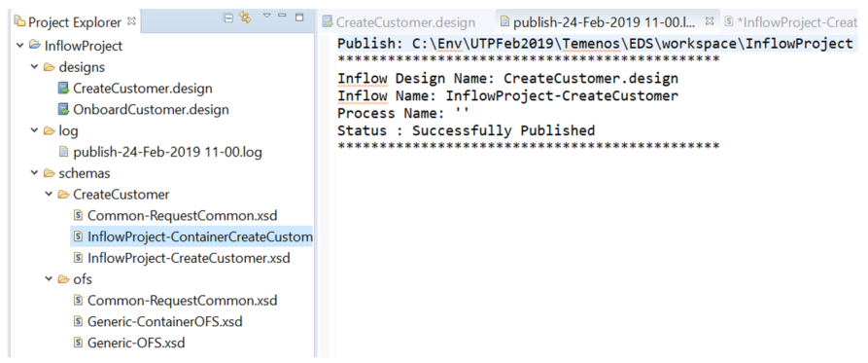Collapse the designs folder
868x363 pixels.
coord(34,67)
